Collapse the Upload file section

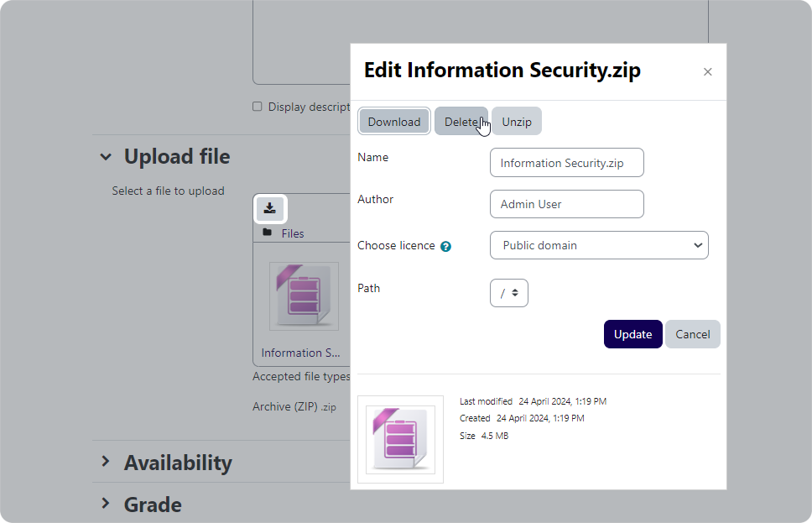point(106,156)
